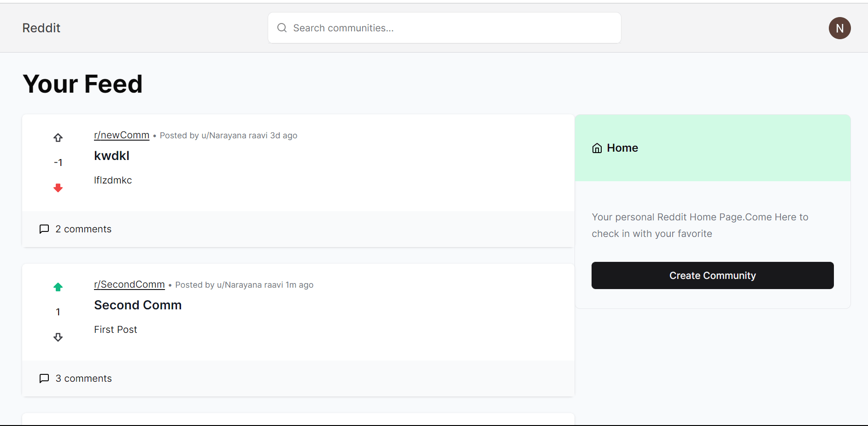The height and width of the screenshot is (426, 868).
Task: Click the Your Feed heading
Action: 82,84
